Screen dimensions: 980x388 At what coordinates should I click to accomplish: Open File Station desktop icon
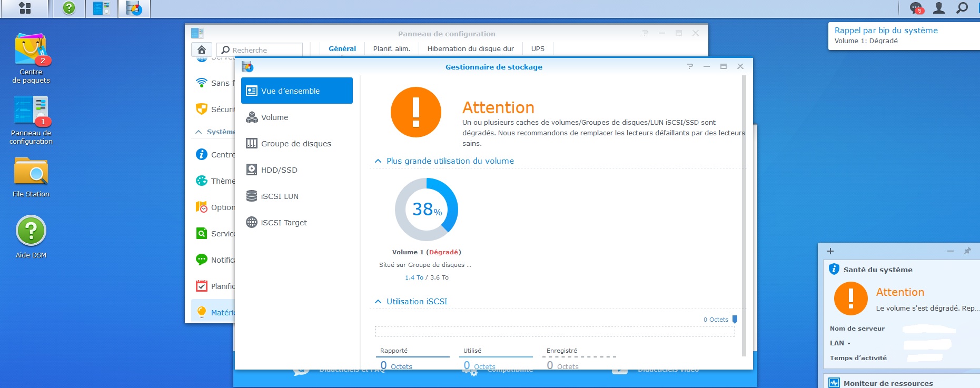click(x=31, y=177)
